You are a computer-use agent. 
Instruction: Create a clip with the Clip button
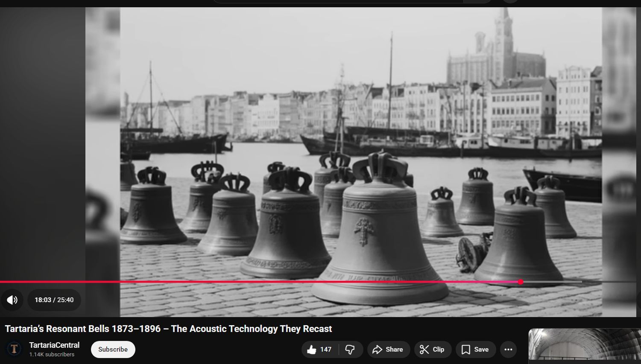coord(432,349)
